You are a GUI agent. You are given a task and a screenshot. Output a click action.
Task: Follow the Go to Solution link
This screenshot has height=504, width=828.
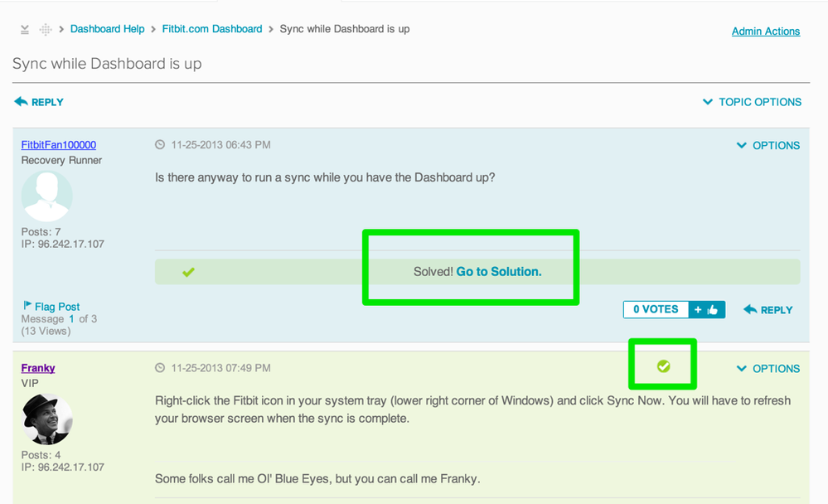(x=499, y=272)
